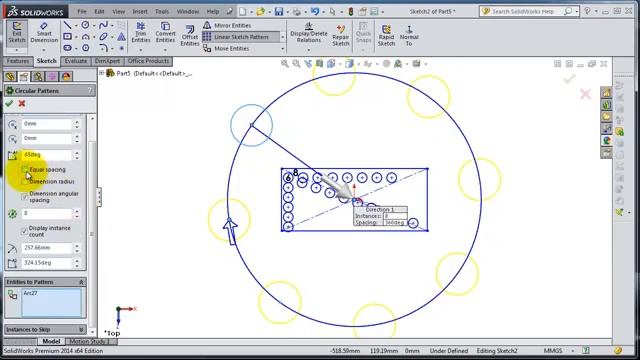Open the Trim Entities dropdown arrow
Image resolution: width=640 pixels, height=360 pixels.
[x=141, y=50]
